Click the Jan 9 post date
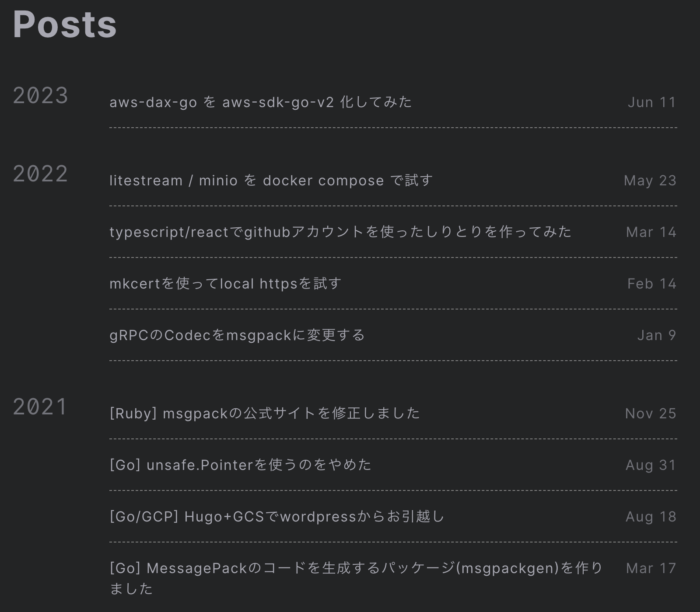 pyautogui.click(x=657, y=335)
